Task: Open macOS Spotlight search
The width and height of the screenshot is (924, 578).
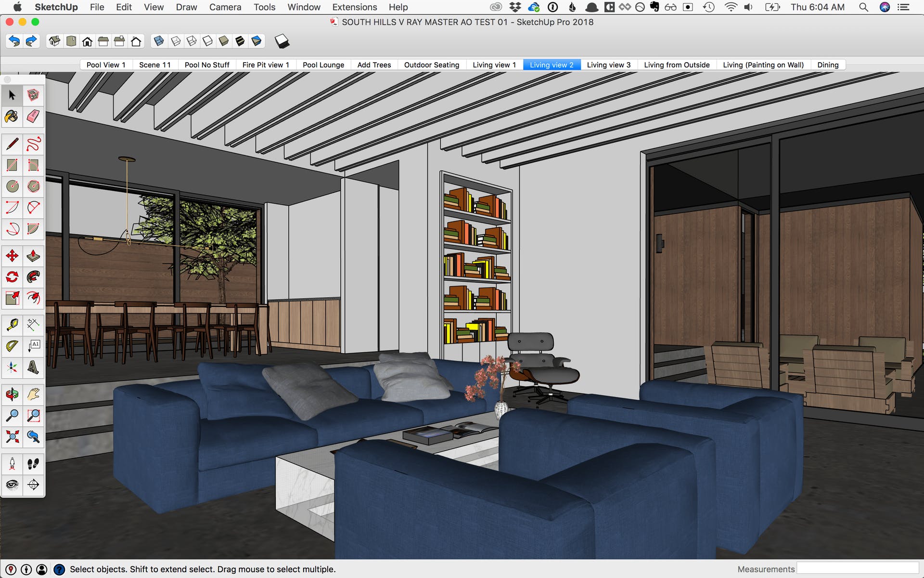Action: click(x=863, y=7)
